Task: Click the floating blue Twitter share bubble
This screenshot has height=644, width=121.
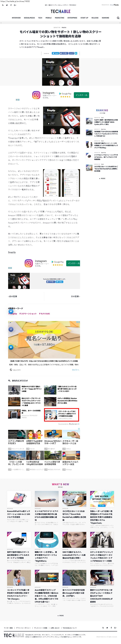Action: (11, 312)
